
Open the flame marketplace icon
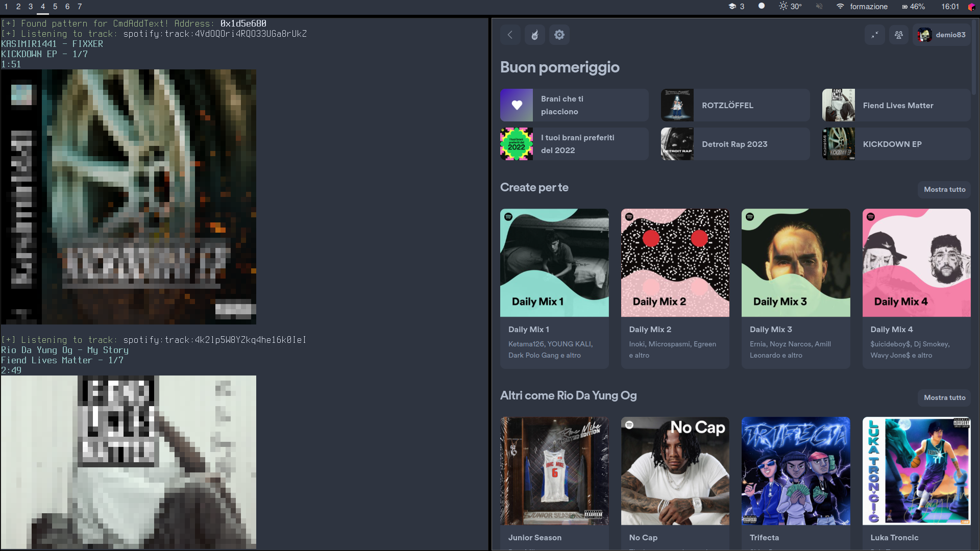click(x=534, y=35)
